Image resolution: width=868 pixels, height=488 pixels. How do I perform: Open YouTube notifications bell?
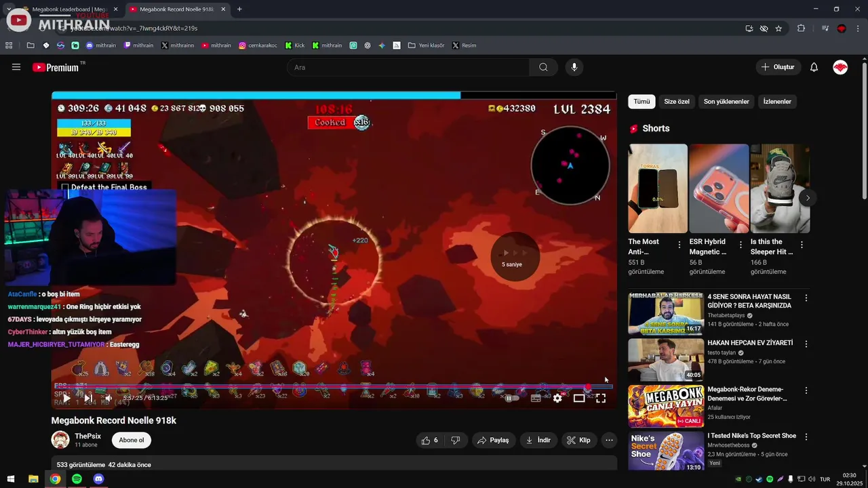[x=814, y=67]
